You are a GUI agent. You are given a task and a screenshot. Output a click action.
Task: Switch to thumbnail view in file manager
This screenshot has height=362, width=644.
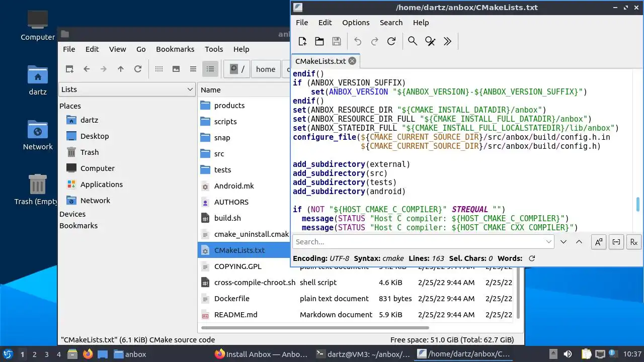tap(176, 69)
